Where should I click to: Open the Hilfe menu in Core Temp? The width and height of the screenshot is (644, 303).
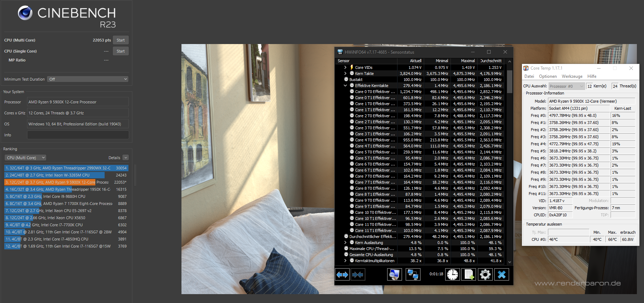tap(592, 76)
